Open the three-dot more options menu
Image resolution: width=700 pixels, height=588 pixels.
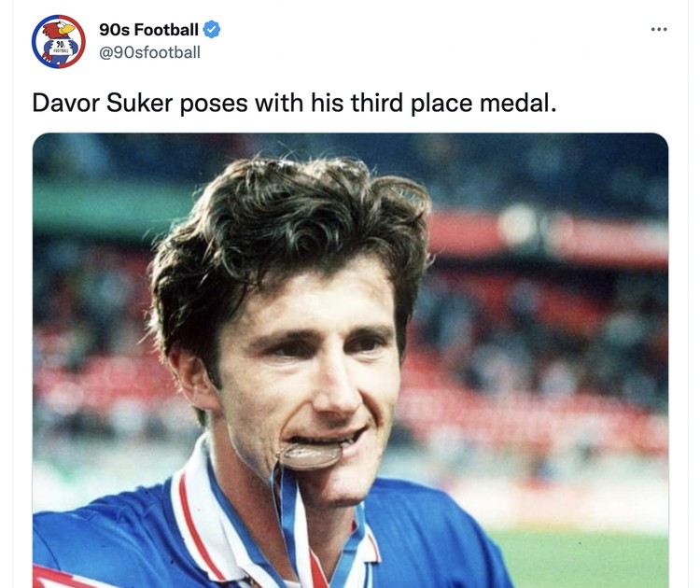click(x=659, y=30)
